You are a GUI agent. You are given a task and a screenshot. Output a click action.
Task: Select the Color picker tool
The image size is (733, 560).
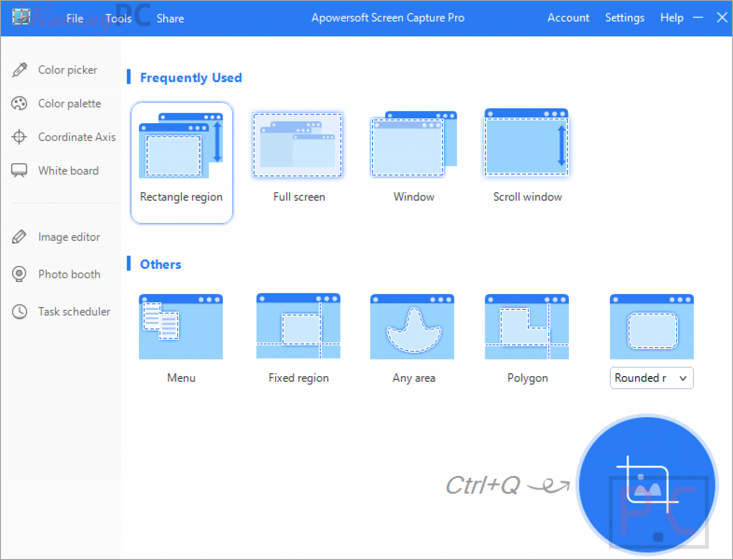(67, 70)
